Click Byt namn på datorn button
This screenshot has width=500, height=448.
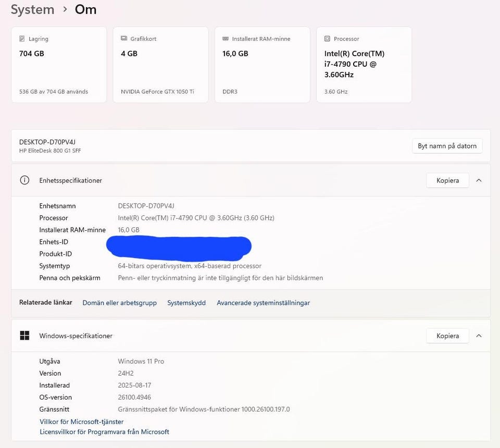click(447, 146)
